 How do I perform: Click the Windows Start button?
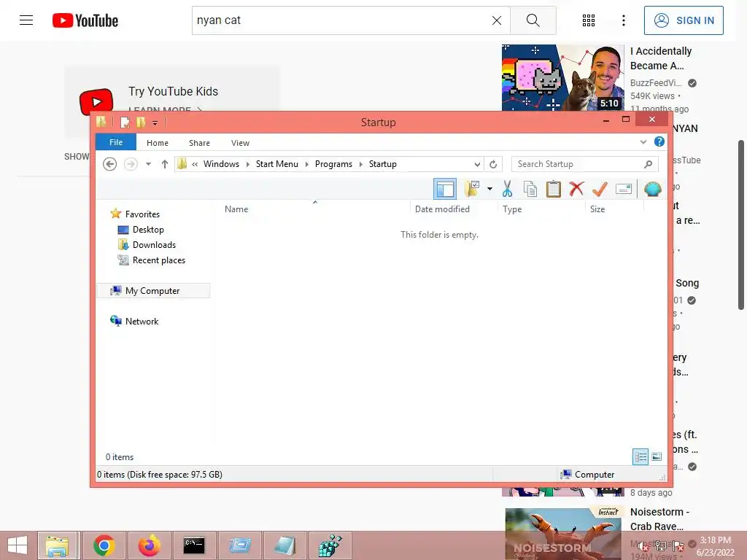click(x=18, y=545)
